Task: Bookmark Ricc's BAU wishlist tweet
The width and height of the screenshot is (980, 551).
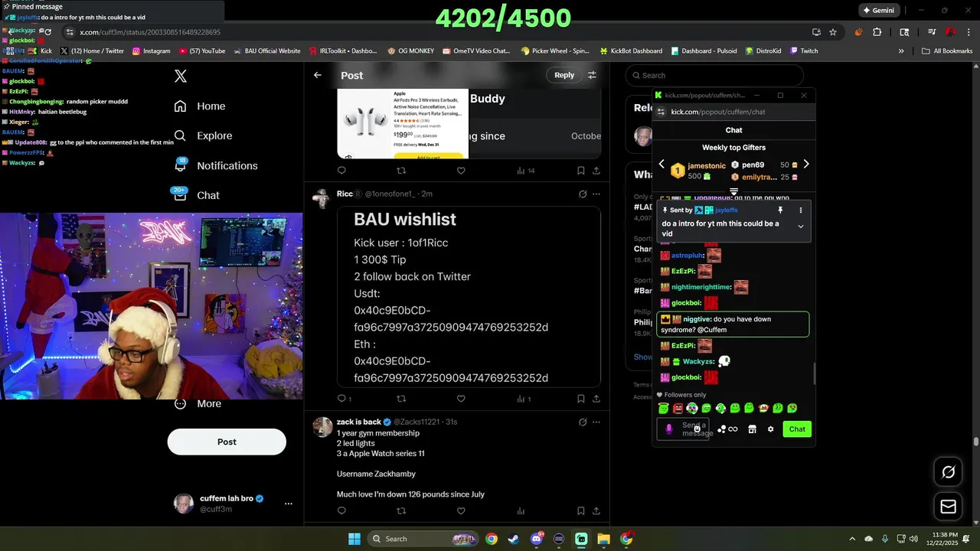Action: click(x=581, y=399)
